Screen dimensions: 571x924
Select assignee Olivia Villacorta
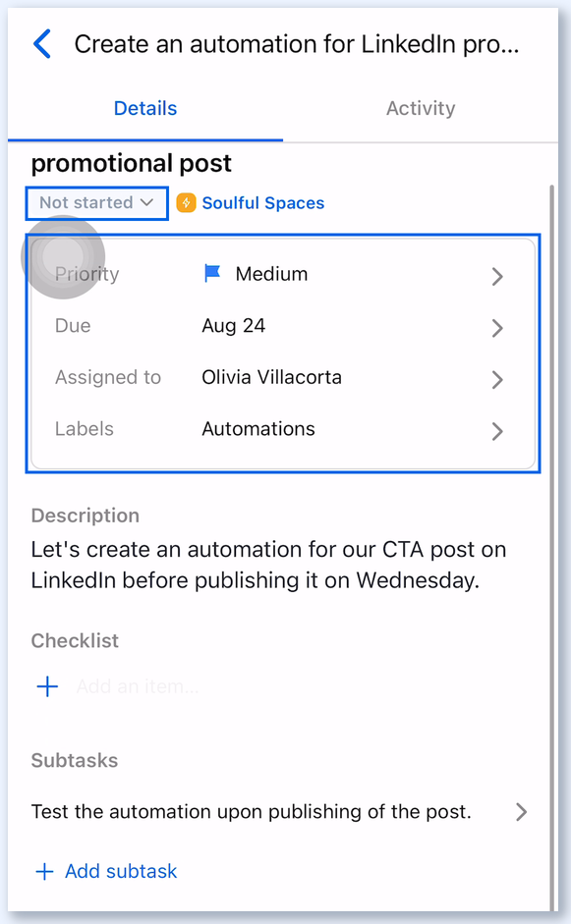[x=271, y=377]
